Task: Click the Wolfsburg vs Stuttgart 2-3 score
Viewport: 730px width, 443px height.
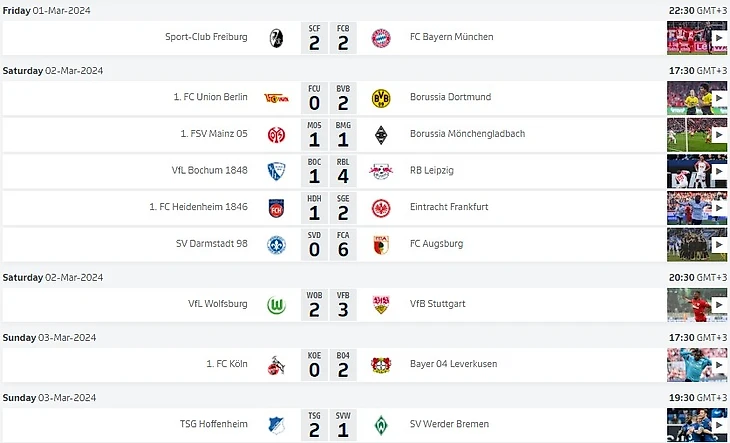Action: click(328, 304)
